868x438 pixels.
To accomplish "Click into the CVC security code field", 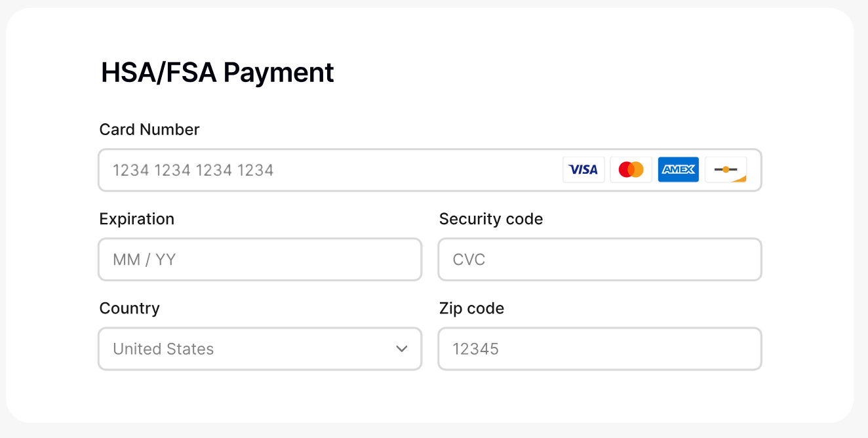I will click(599, 260).
